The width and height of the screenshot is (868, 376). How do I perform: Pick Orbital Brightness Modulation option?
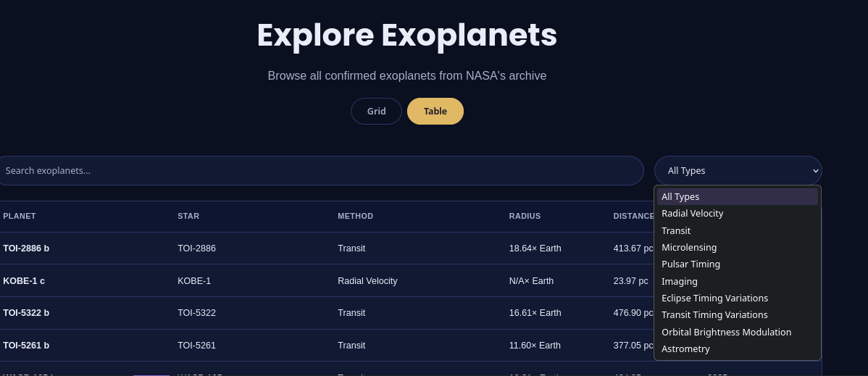(726, 332)
